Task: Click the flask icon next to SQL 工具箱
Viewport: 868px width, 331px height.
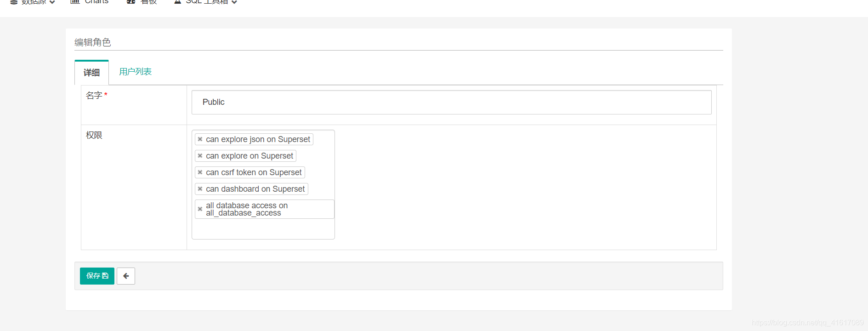Action: click(177, 2)
